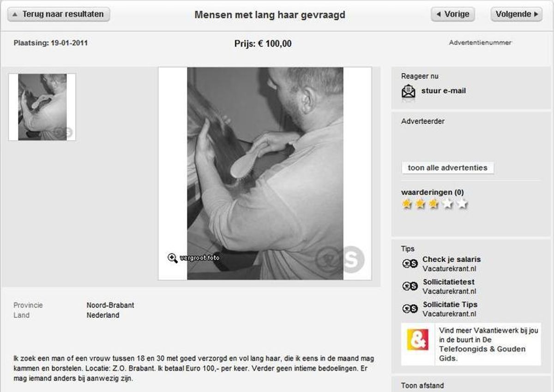Open next ad with Volgende
554x392 pixels.
point(517,14)
